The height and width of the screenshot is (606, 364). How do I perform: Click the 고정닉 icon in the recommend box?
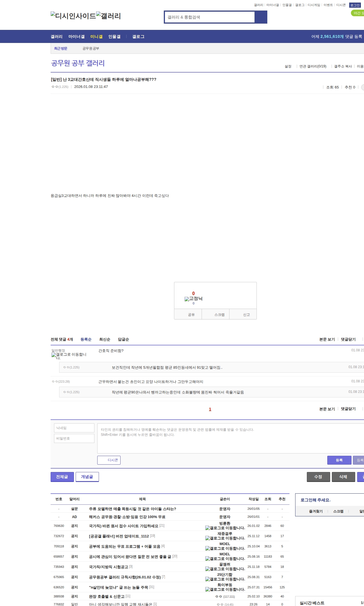point(193,299)
